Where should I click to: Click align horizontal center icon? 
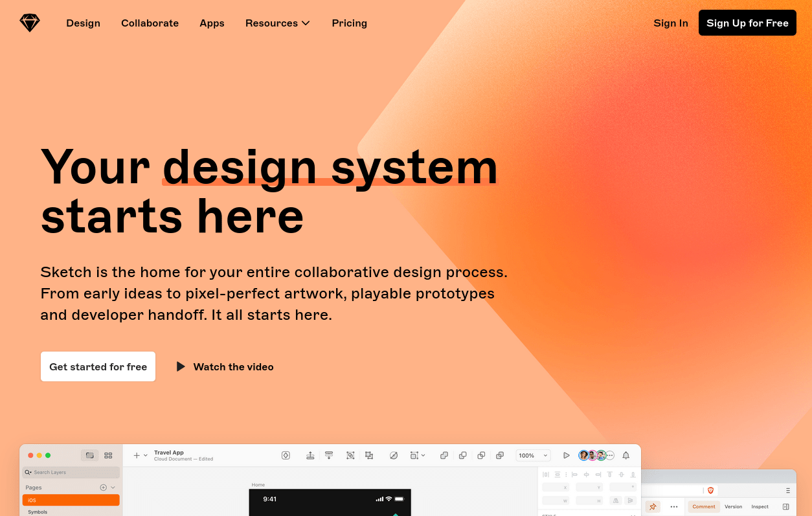tap(586, 474)
